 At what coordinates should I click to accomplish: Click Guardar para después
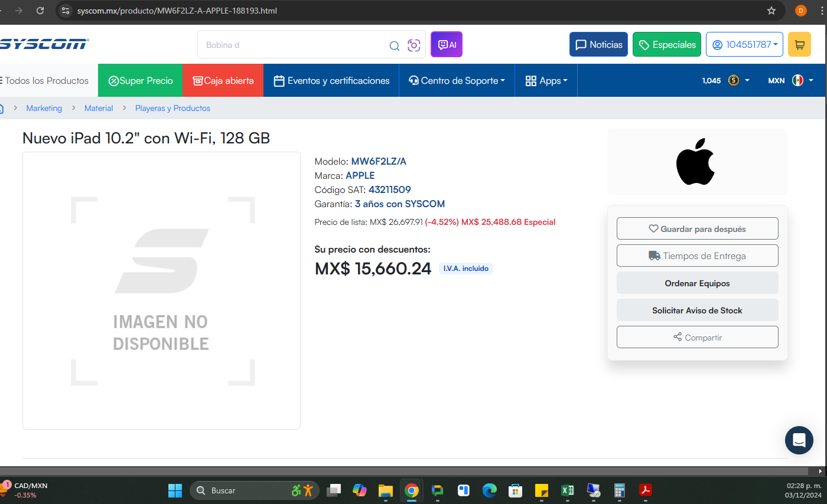(x=697, y=228)
